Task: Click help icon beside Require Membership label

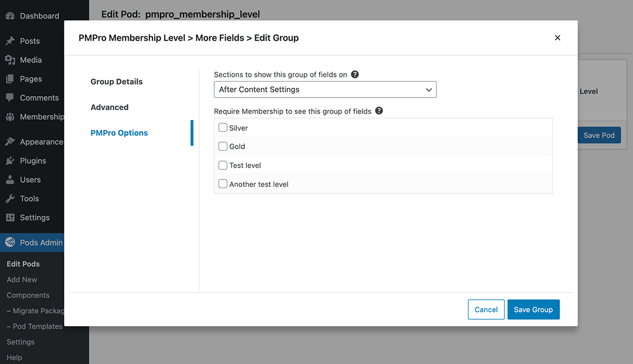Action: pos(379,111)
